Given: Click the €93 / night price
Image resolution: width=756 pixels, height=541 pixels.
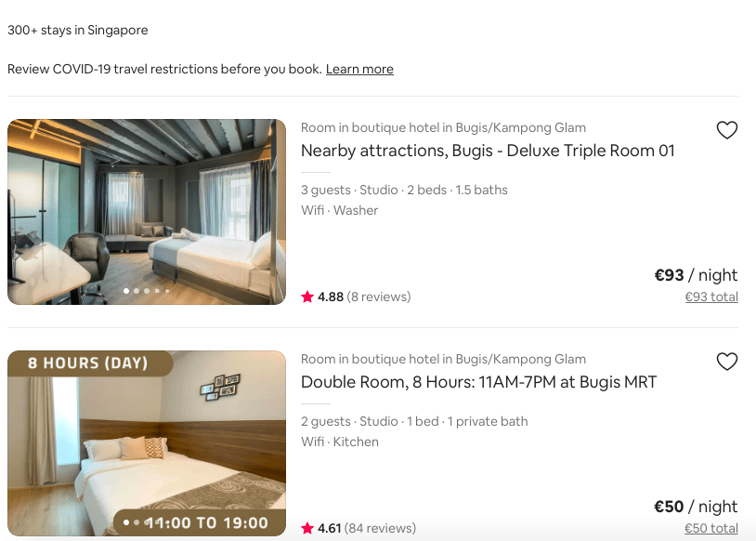Looking at the screenshot, I should (x=696, y=275).
